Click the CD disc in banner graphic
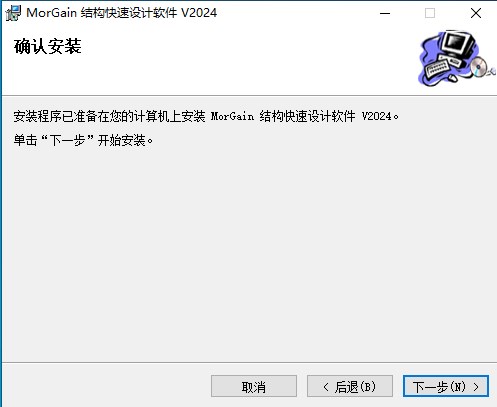The width and height of the screenshot is (497, 407). coord(479,66)
